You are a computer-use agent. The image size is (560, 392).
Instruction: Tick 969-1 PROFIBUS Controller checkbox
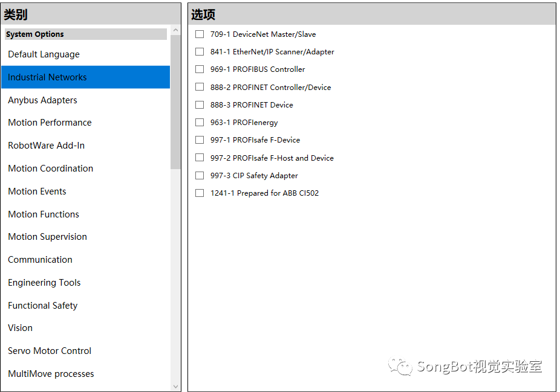tap(200, 69)
